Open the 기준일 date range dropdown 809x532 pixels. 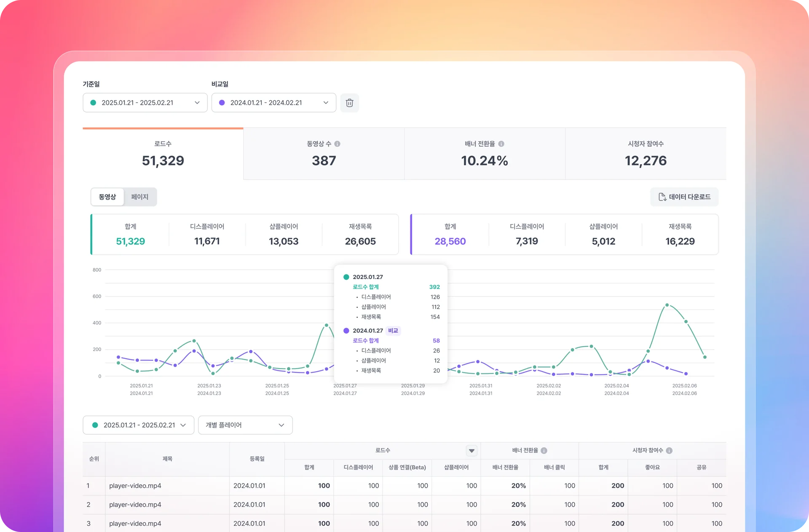145,103
